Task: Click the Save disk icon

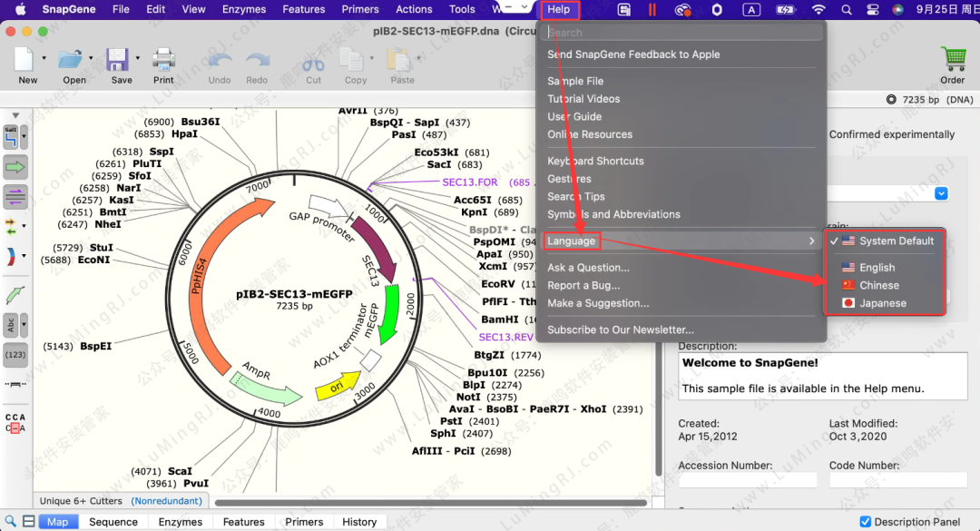Action: point(118,62)
